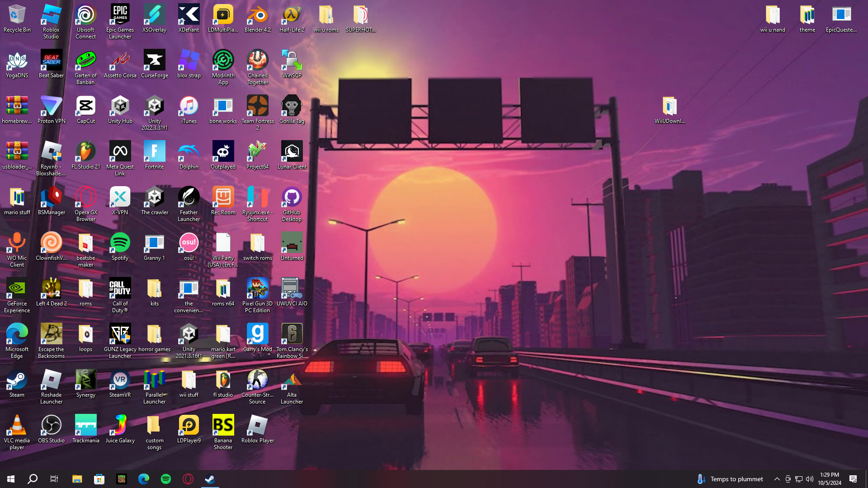This screenshot has width=868, height=488.
Task: Open the notification center icon
Action: [x=853, y=479]
